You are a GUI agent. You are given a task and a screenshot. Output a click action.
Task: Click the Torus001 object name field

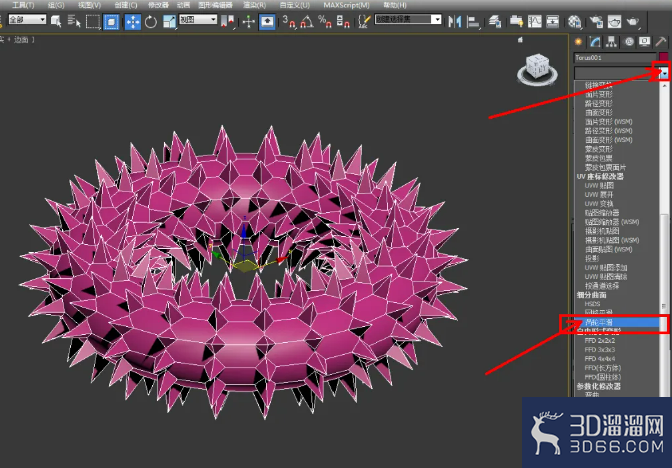(x=615, y=57)
